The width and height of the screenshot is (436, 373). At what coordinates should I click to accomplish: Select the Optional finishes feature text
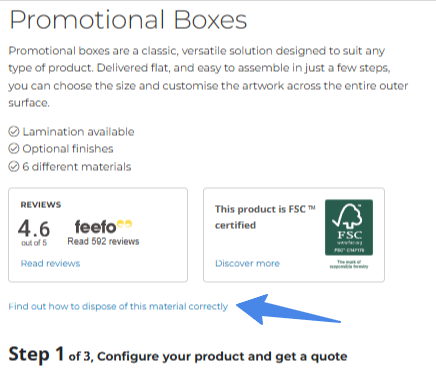pyautogui.click(x=68, y=149)
